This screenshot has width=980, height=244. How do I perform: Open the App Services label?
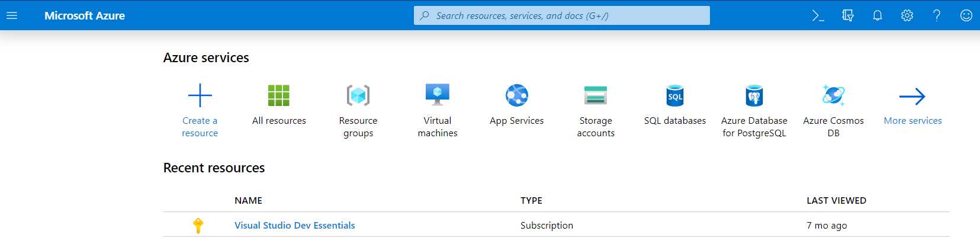(x=517, y=121)
